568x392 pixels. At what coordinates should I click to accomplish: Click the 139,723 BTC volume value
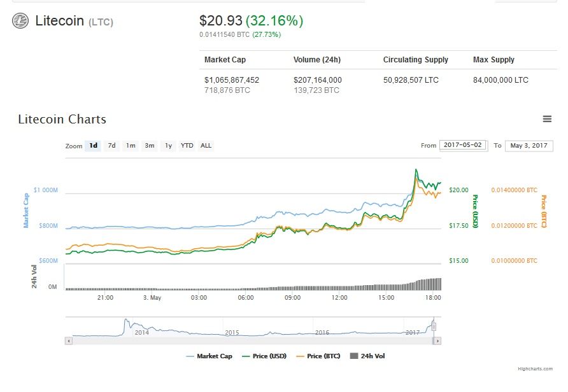click(316, 90)
